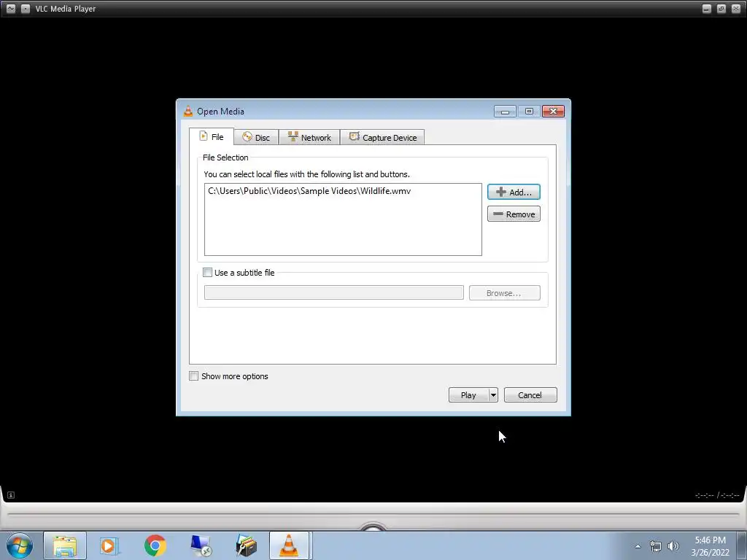
Task: Launch Windows Media Player from taskbar
Action: tap(109, 545)
